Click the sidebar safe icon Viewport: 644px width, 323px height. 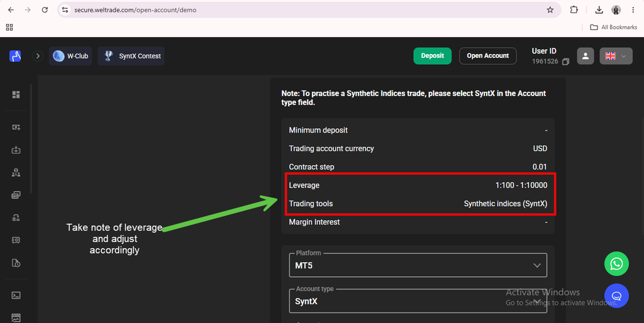[16, 240]
